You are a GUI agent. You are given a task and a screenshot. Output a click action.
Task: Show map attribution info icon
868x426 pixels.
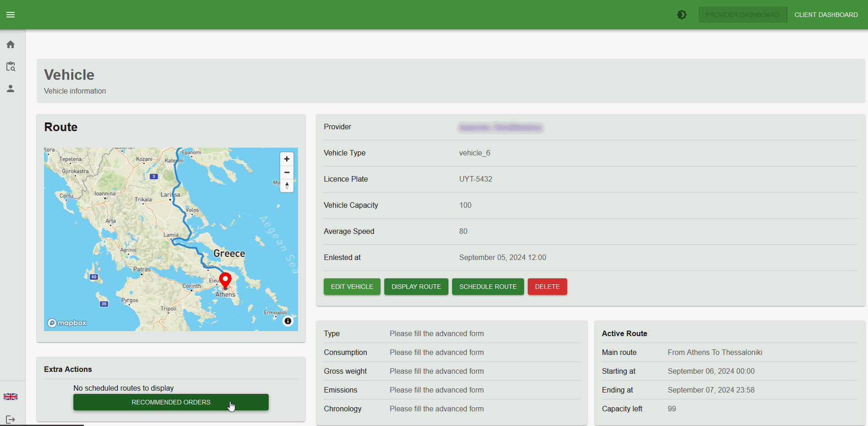coord(288,321)
